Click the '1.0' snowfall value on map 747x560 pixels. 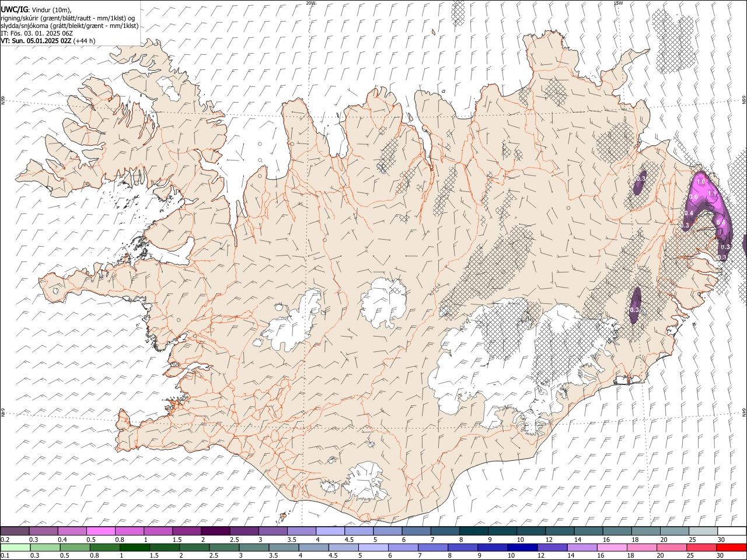click(701, 182)
